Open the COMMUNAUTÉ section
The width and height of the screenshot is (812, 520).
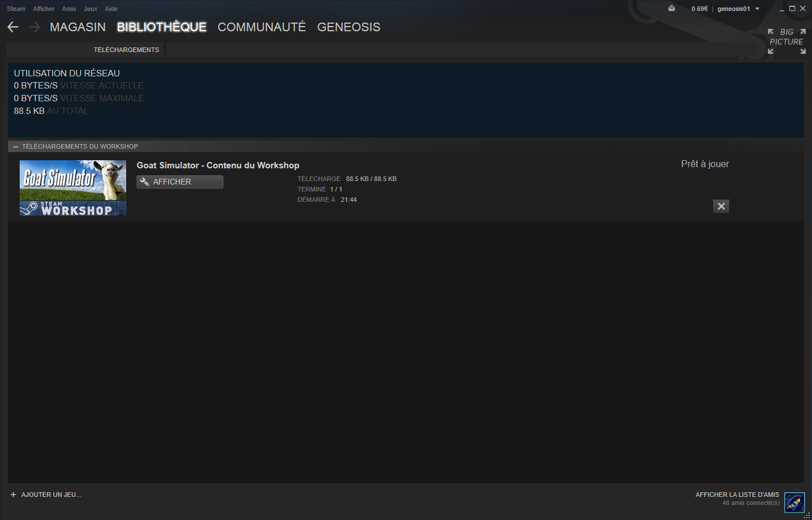262,27
